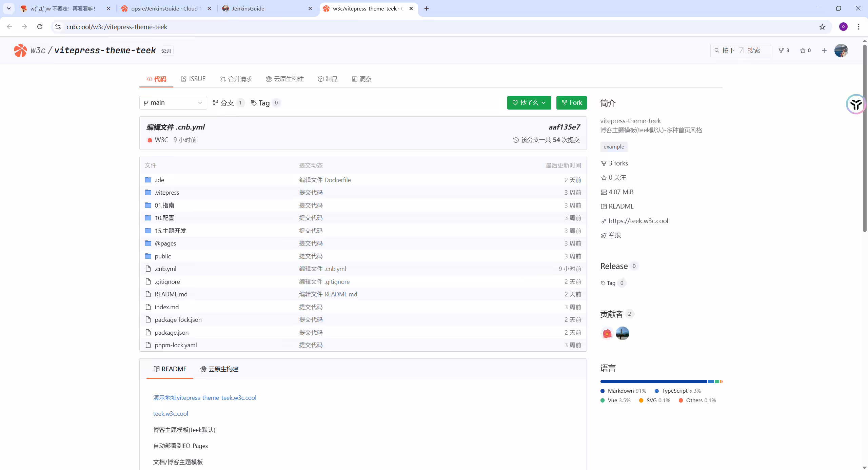Open Chrome profile avatar button
The width and height of the screenshot is (868, 470).
point(843,27)
